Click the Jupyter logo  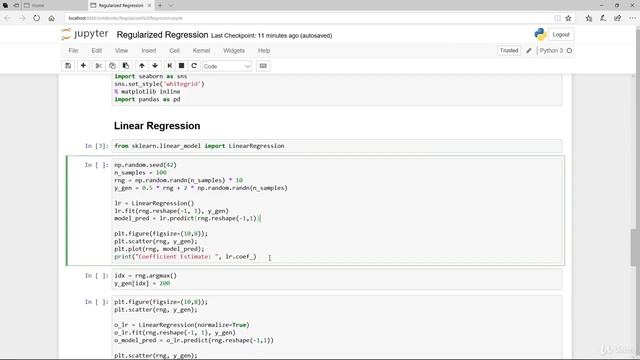coord(85,34)
